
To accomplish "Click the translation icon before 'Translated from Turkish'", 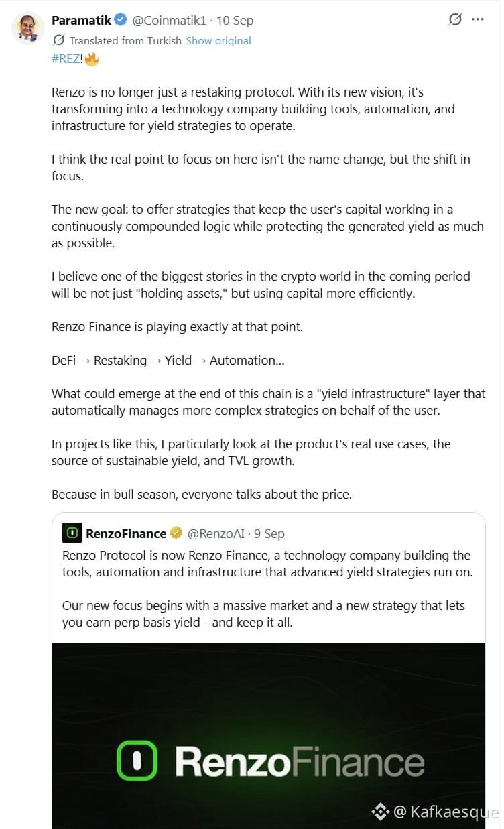I will [x=59, y=40].
